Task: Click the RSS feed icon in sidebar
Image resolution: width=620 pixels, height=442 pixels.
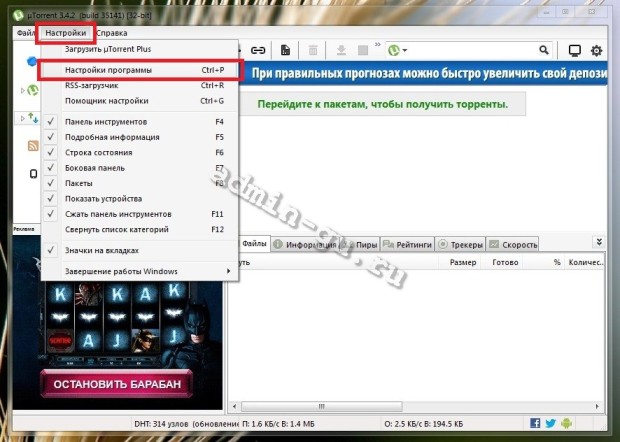Action: (32, 146)
